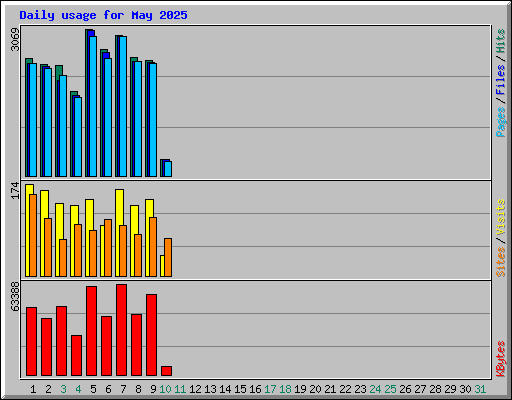The image size is (512, 400).
Task: Click green day 24 axis label
Action: pyautogui.click(x=375, y=389)
